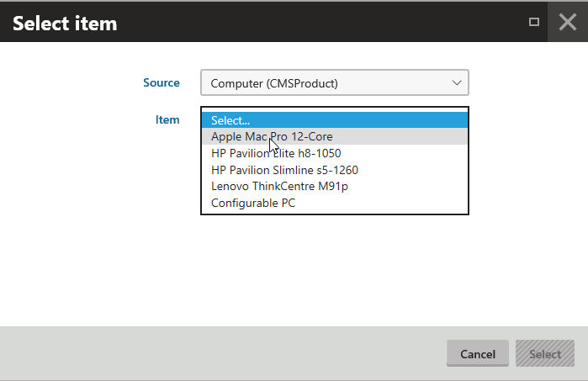Click the Cancel button
The width and height of the screenshot is (588, 381).
click(477, 353)
